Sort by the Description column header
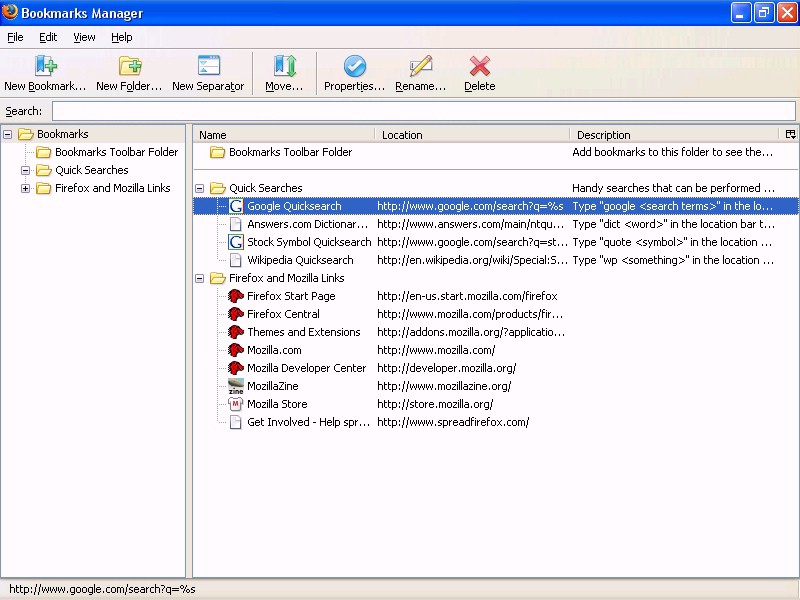Image resolution: width=800 pixels, height=600 pixels. coord(676,135)
